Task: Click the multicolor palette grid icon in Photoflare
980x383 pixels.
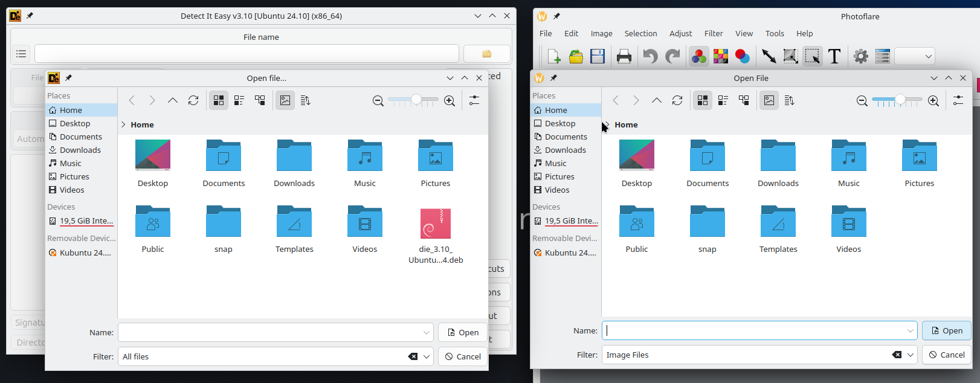Action: pyautogui.click(x=721, y=56)
